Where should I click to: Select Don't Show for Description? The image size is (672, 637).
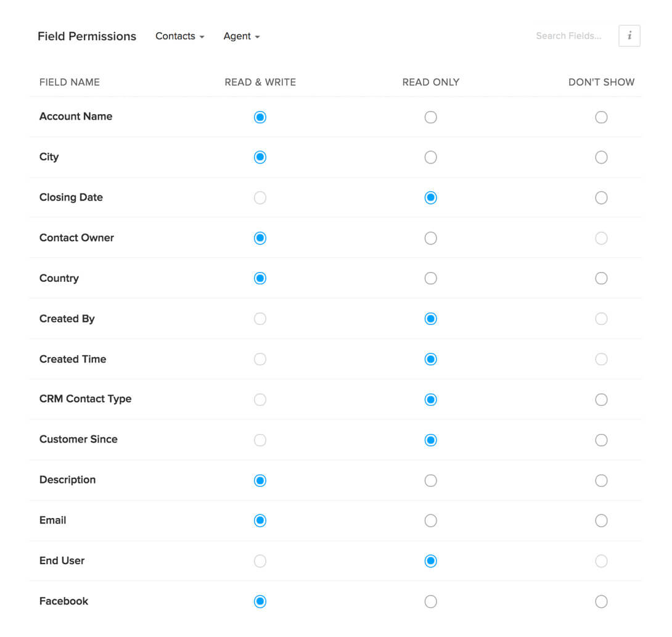[601, 480]
